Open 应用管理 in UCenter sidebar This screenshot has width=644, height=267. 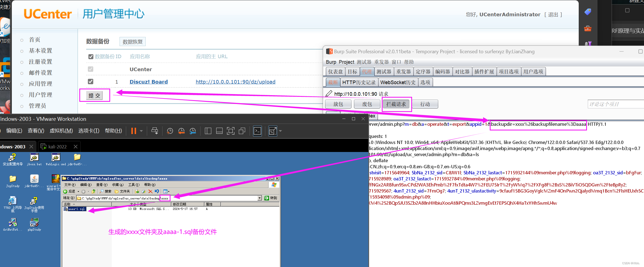click(x=40, y=84)
